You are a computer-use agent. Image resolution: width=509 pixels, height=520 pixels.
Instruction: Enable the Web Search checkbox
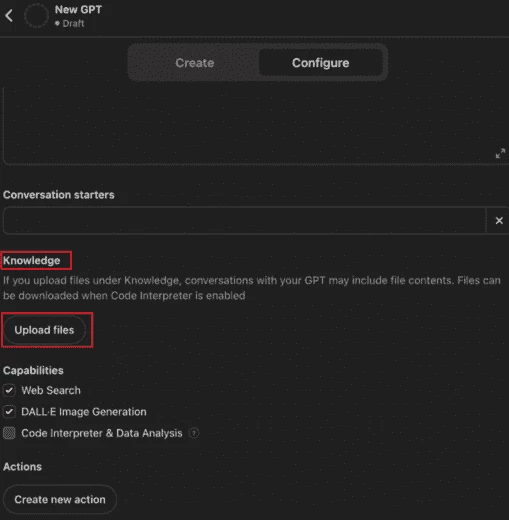9,390
